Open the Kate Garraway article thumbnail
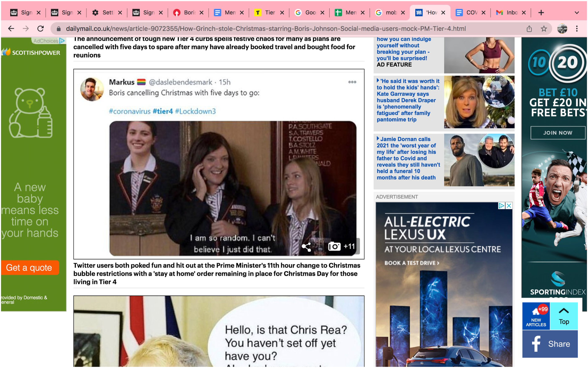 (x=479, y=102)
